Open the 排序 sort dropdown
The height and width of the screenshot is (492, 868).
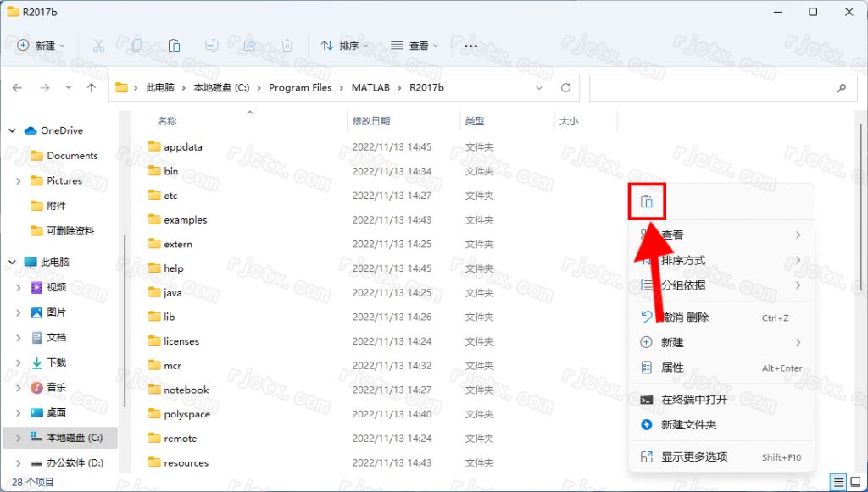point(344,46)
